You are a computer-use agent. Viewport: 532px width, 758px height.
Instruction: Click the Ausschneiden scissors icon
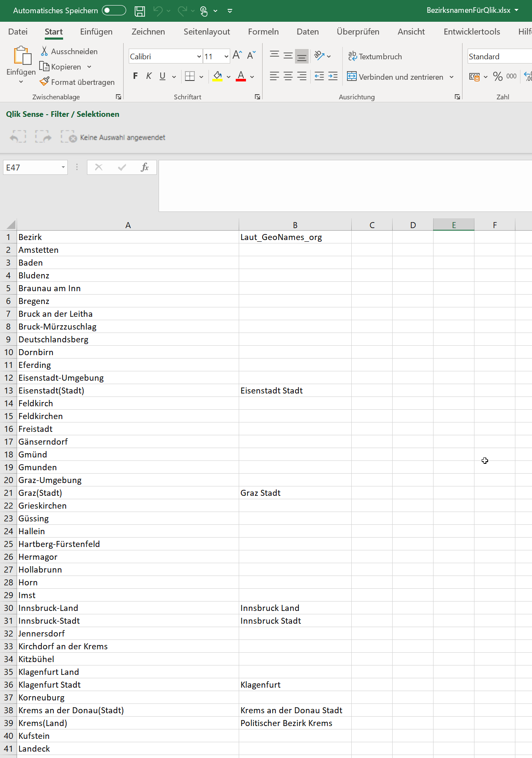[44, 51]
